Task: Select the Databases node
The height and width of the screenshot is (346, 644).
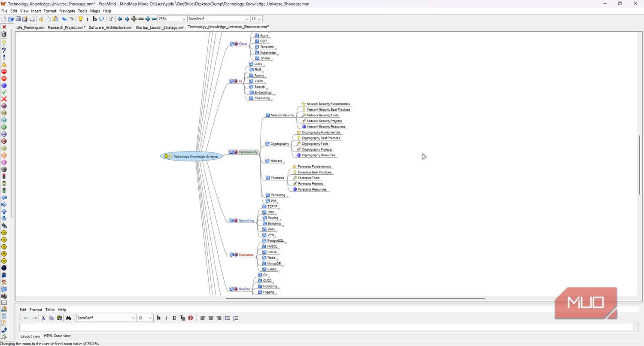Action: tap(242, 255)
